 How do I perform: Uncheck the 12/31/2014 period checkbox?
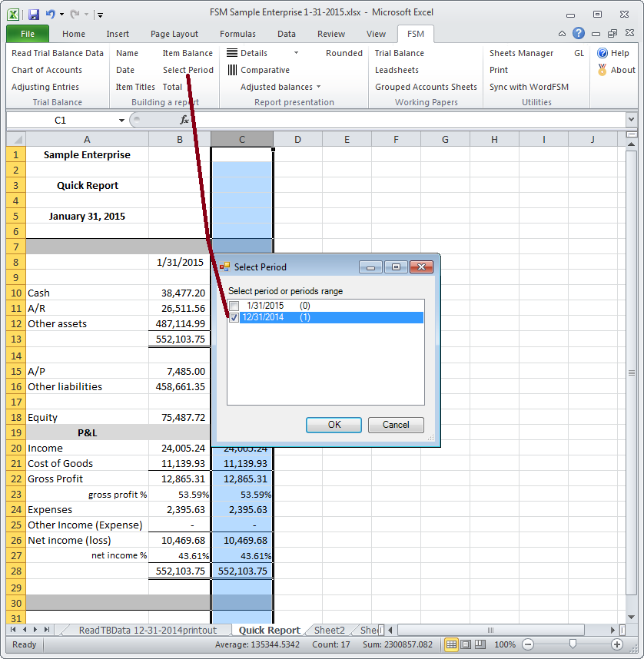(234, 317)
